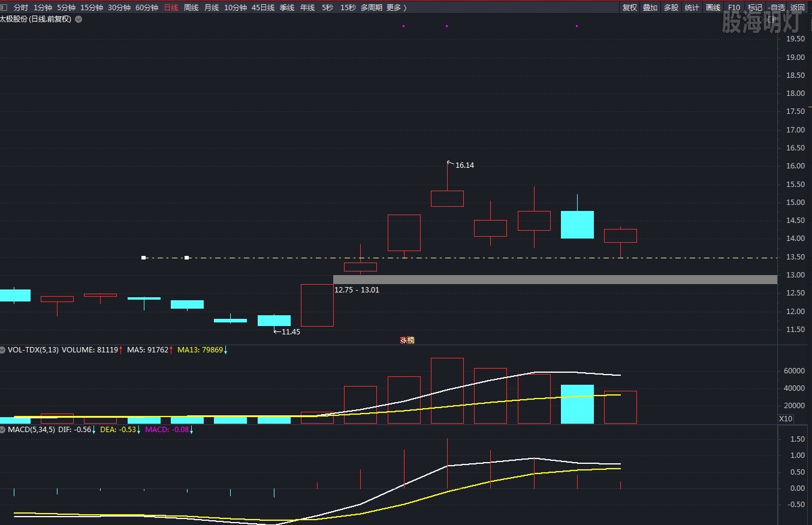Switch to 分时 intraday view
The width and height of the screenshot is (812, 525).
tap(20, 8)
